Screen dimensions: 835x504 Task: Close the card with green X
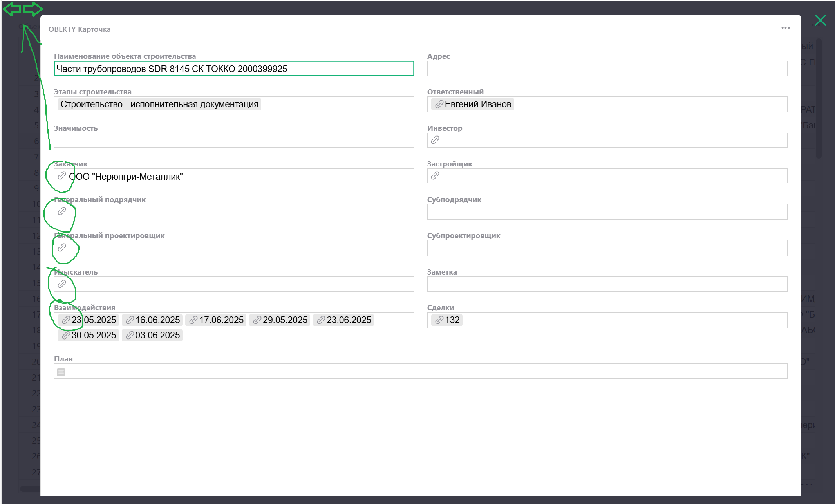tap(820, 20)
